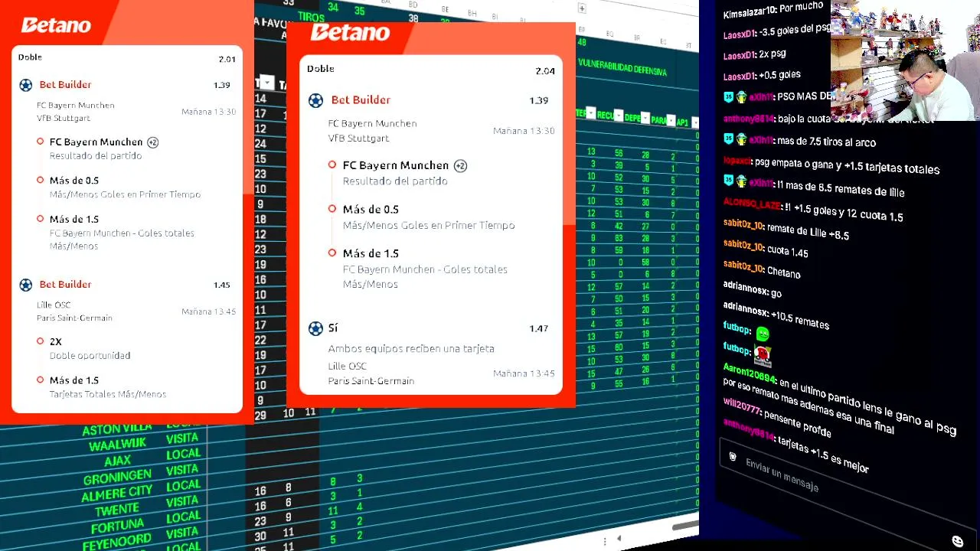Viewport: 980px width, 551px height.
Task: Click the football icon beside the Sí 1.47 selection
Action: pos(315,328)
